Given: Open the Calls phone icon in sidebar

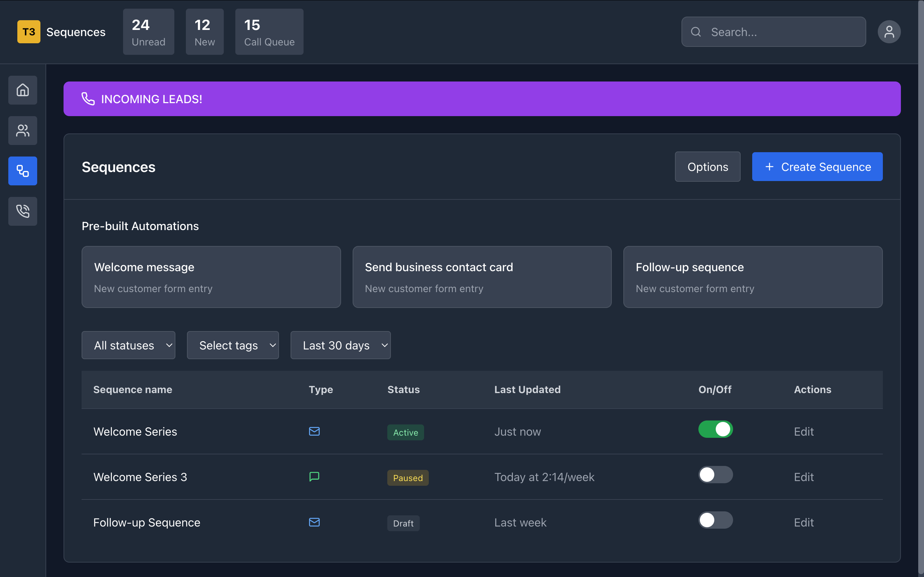Looking at the screenshot, I should coord(22,211).
